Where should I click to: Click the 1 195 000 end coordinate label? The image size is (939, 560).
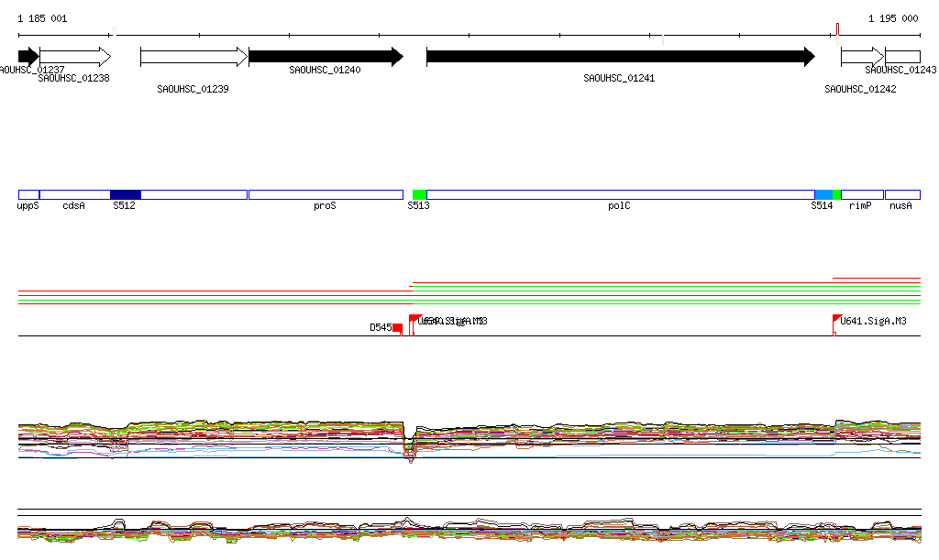pos(892,18)
